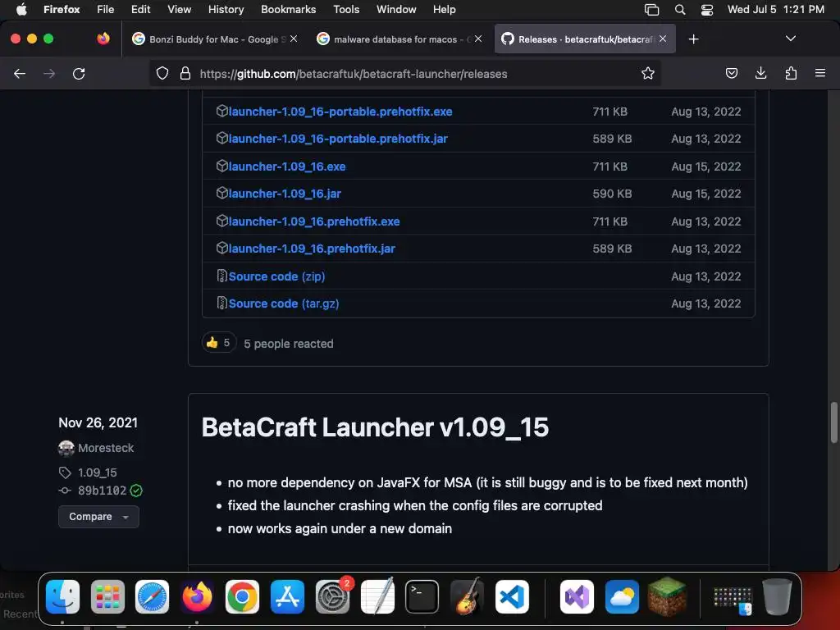This screenshot has height=630, width=840.
Task: Reload the current GitHub page
Action: [79, 74]
